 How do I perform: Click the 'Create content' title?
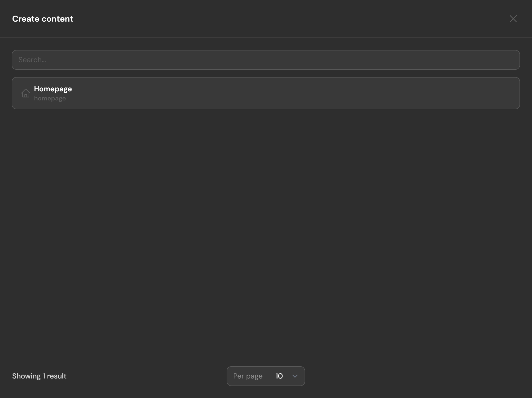tap(43, 19)
